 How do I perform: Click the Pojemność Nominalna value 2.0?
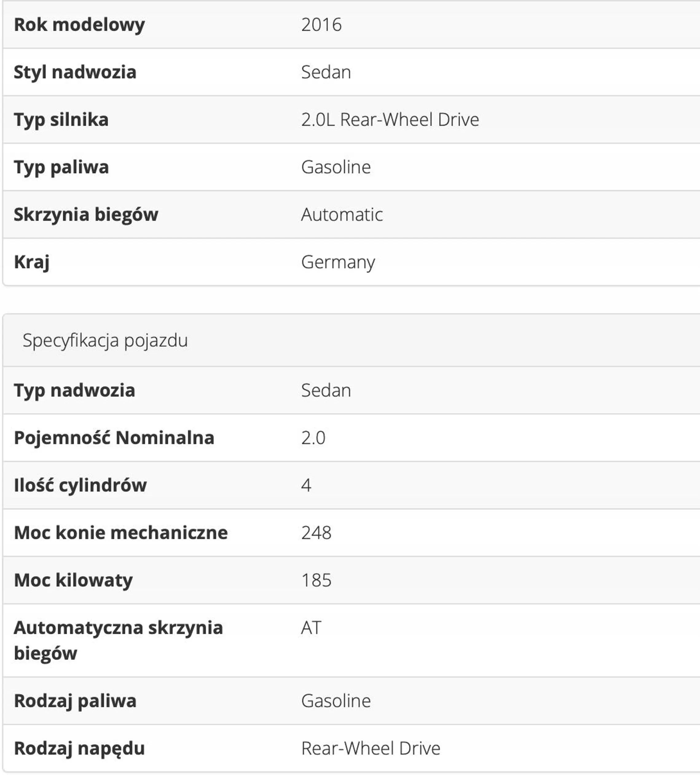coord(313,438)
